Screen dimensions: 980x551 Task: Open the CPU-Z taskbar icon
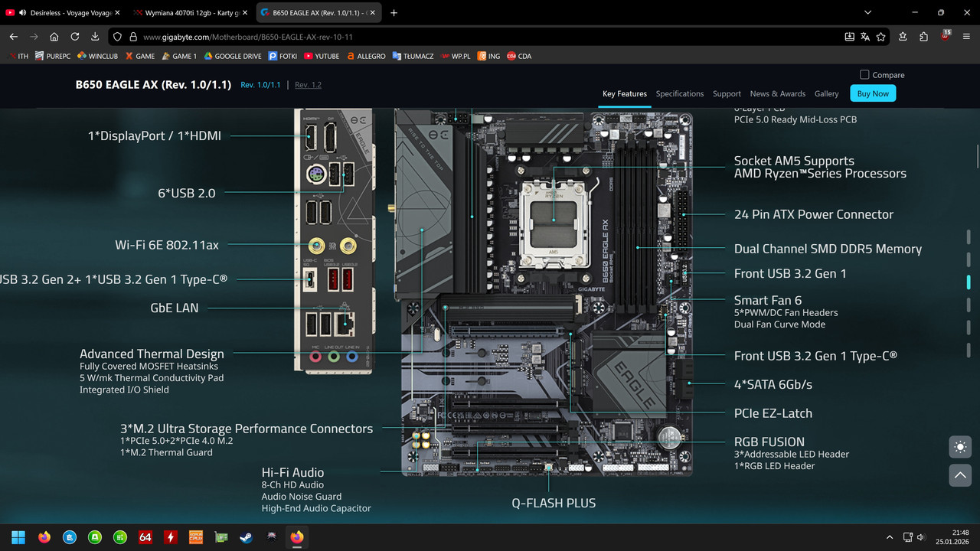(195, 537)
